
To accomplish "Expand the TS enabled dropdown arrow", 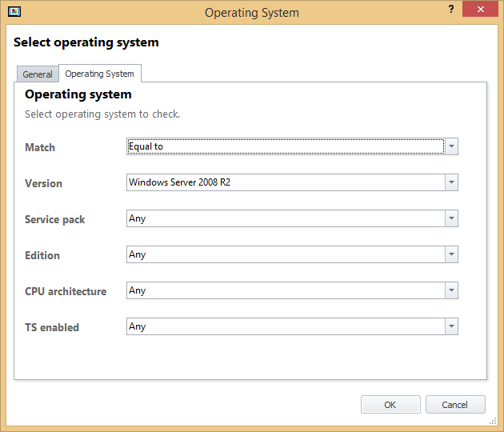I will pos(451,326).
